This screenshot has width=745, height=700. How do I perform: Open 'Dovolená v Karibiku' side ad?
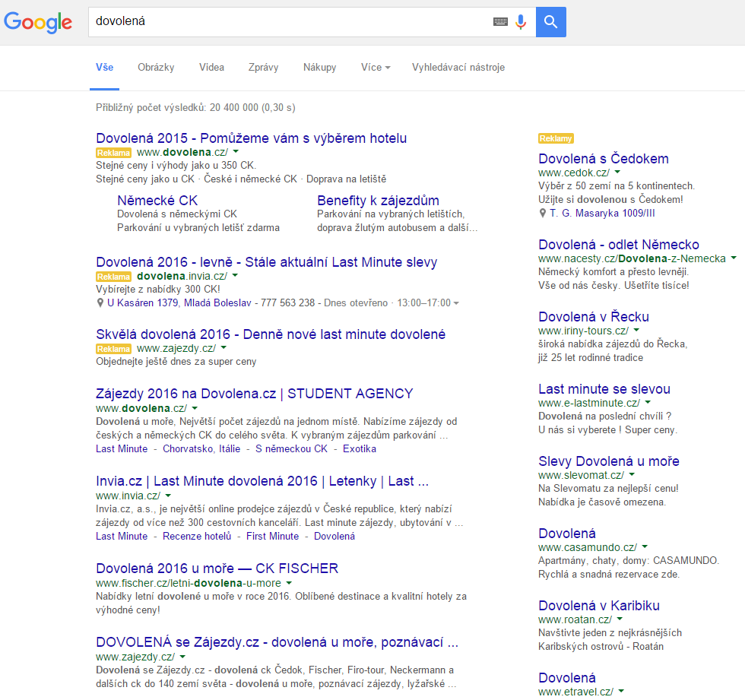pos(599,606)
